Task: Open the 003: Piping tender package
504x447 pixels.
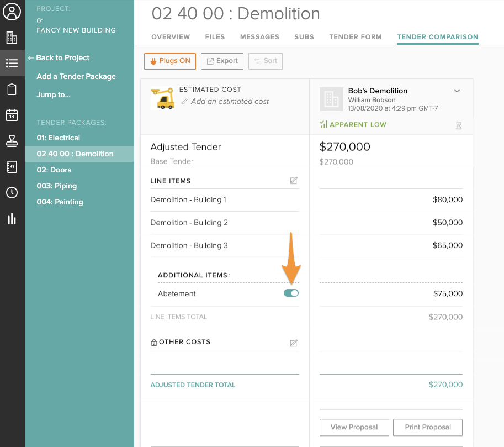Action: [x=56, y=186]
